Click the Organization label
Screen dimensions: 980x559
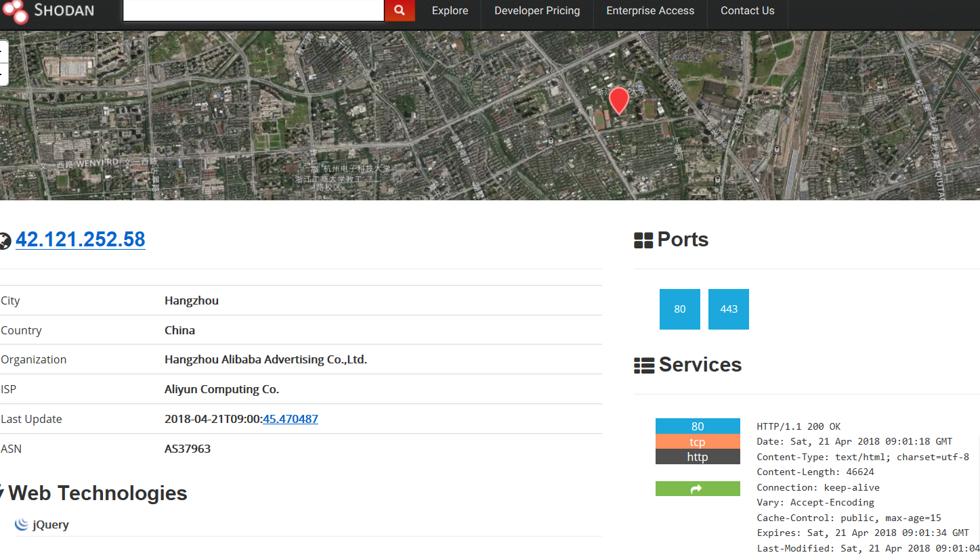click(x=34, y=359)
